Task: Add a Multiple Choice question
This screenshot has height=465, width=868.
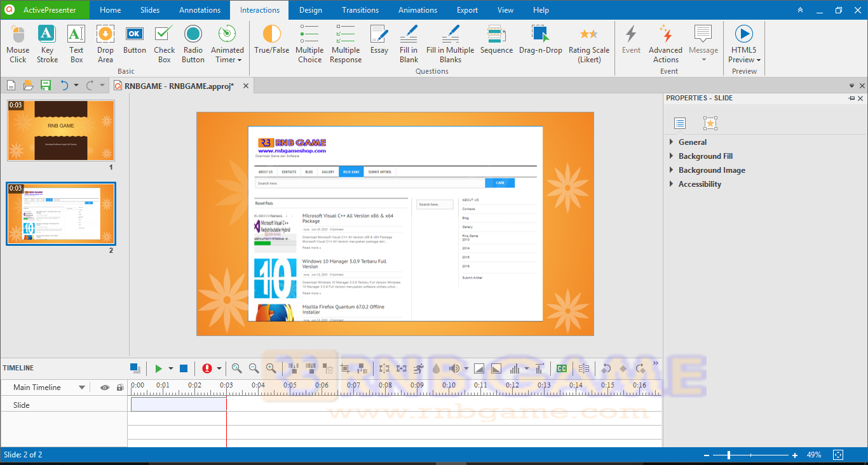Action: coord(309,44)
